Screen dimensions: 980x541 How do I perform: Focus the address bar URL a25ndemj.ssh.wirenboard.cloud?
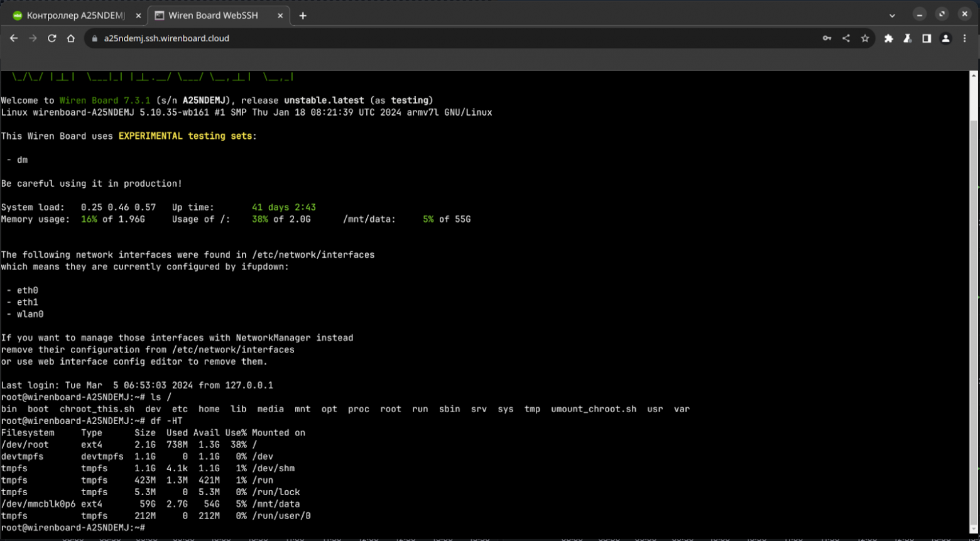[x=166, y=38]
